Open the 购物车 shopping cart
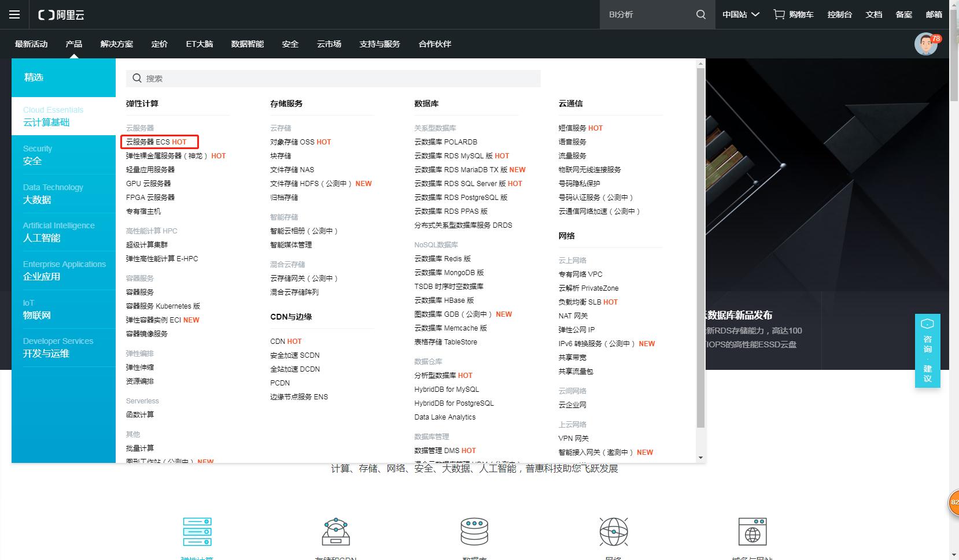Image resolution: width=959 pixels, height=560 pixels. point(793,14)
